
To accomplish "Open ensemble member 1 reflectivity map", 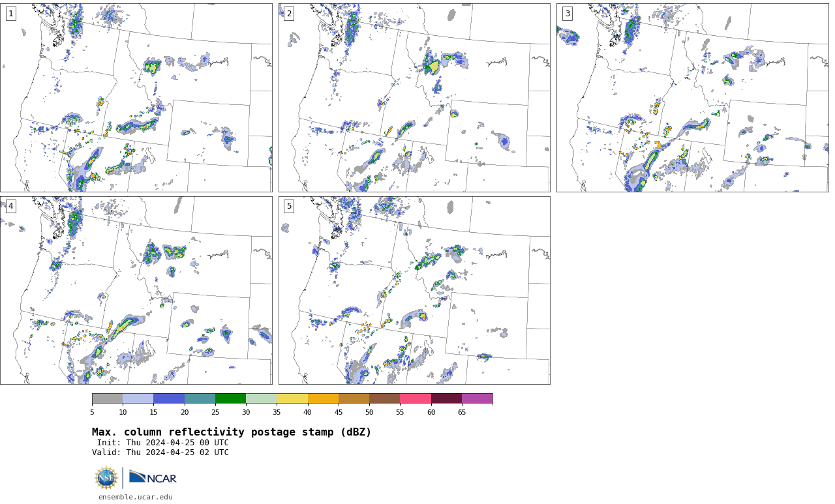I will (x=136, y=98).
